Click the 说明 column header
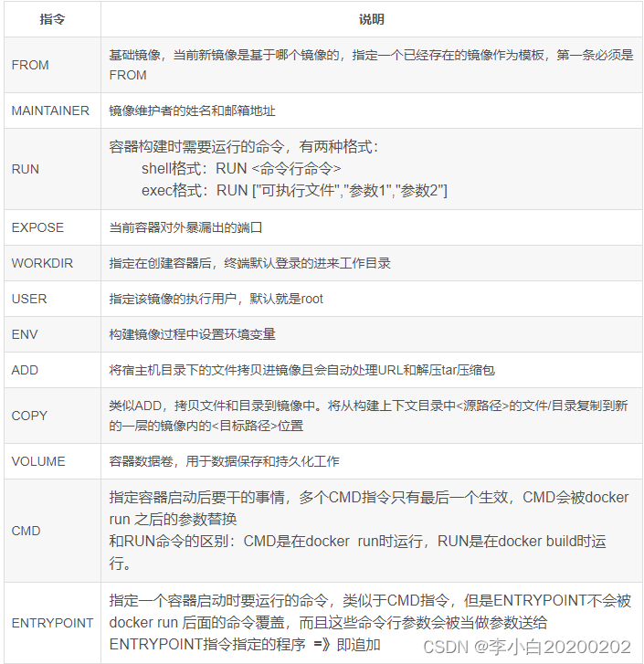The width and height of the screenshot is (644, 664). [x=371, y=19]
